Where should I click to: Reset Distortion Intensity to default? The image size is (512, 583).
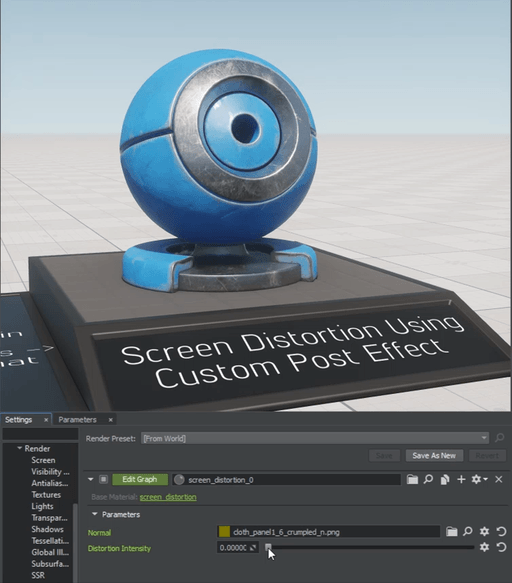pyautogui.click(x=501, y=547)
